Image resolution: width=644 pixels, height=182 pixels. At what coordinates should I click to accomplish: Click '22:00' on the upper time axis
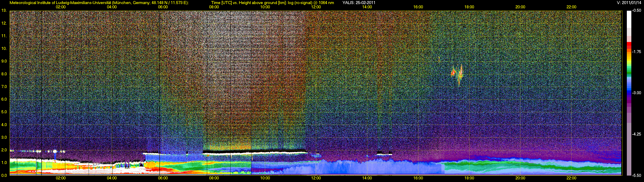[x=571, y=7]
